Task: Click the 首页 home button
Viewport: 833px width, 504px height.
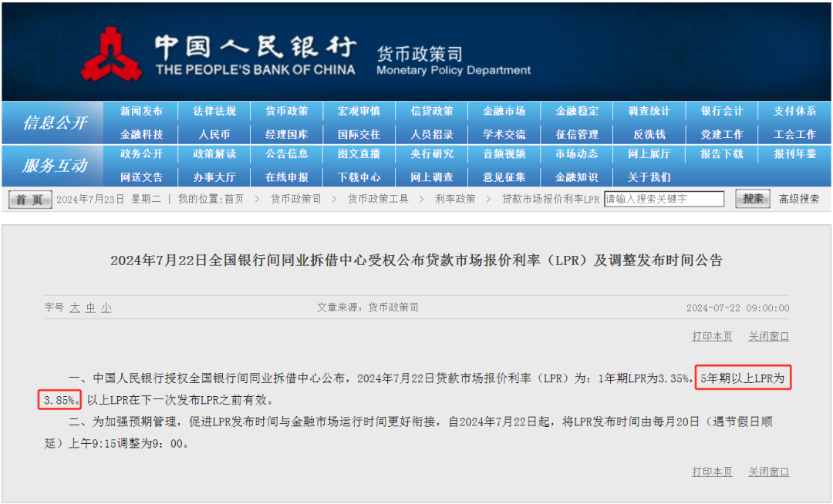Action: click(x=30, y=200)
